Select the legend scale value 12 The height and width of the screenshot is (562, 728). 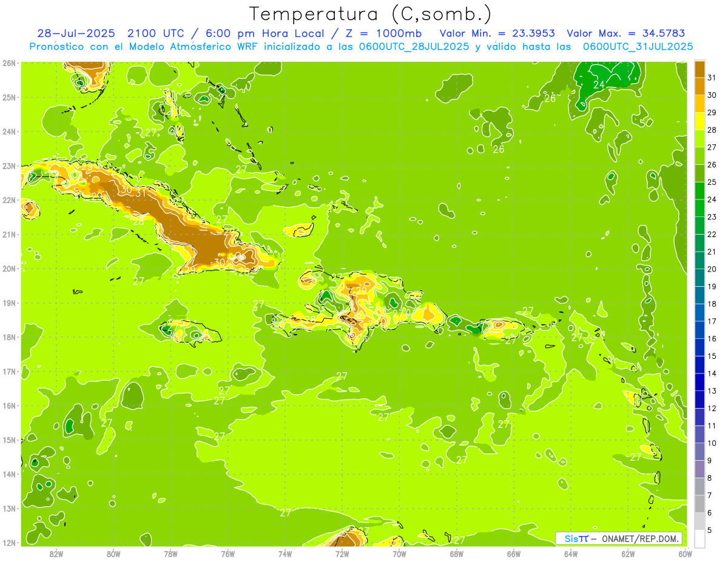(712, 409)
